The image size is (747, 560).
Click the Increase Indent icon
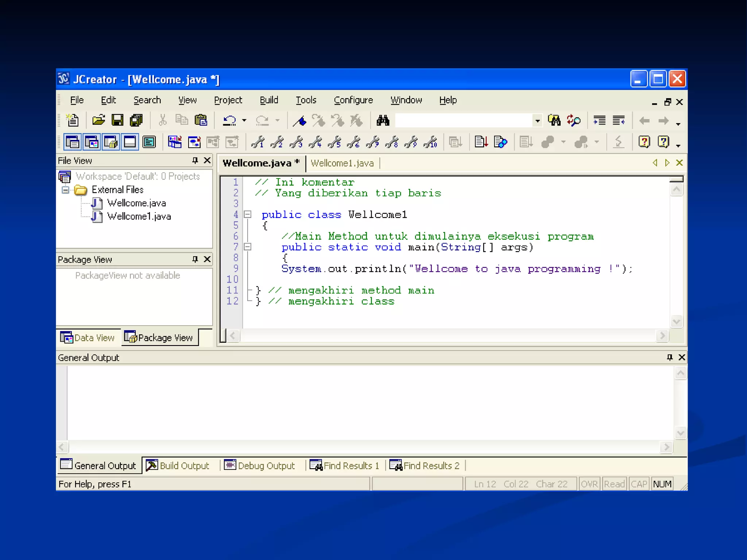(x=599, y=120)
